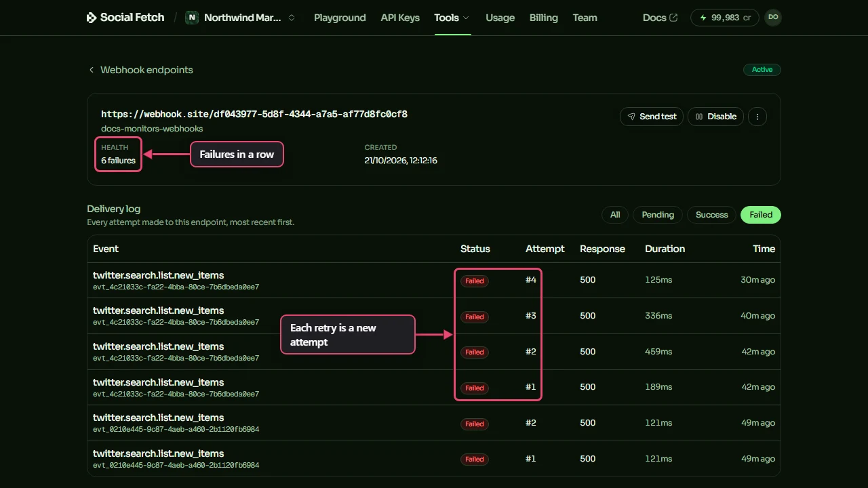This screenshot has width=868, height=488.
Task: Click the Northwind workspace N avatar icon
Action: [192, 18]
